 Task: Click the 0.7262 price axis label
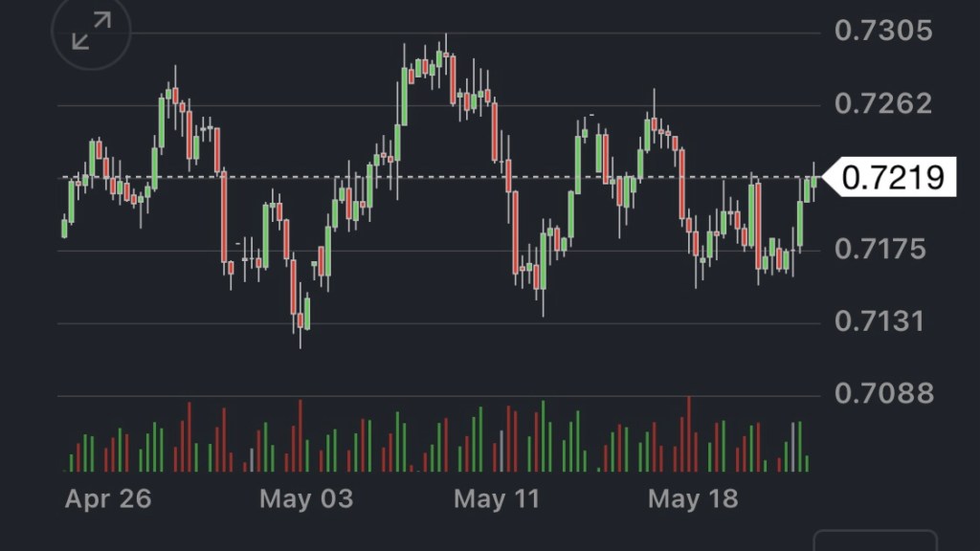882,103
